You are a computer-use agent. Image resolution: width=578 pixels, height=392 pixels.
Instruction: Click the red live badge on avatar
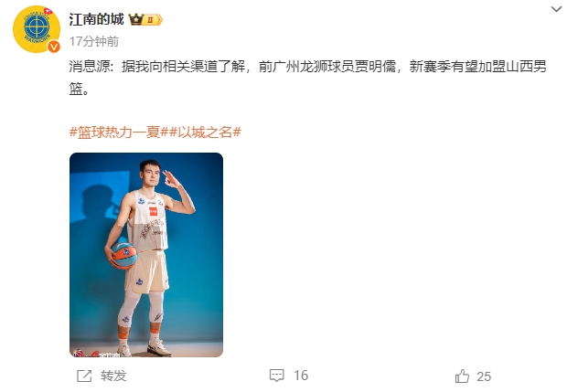(48, 12)
